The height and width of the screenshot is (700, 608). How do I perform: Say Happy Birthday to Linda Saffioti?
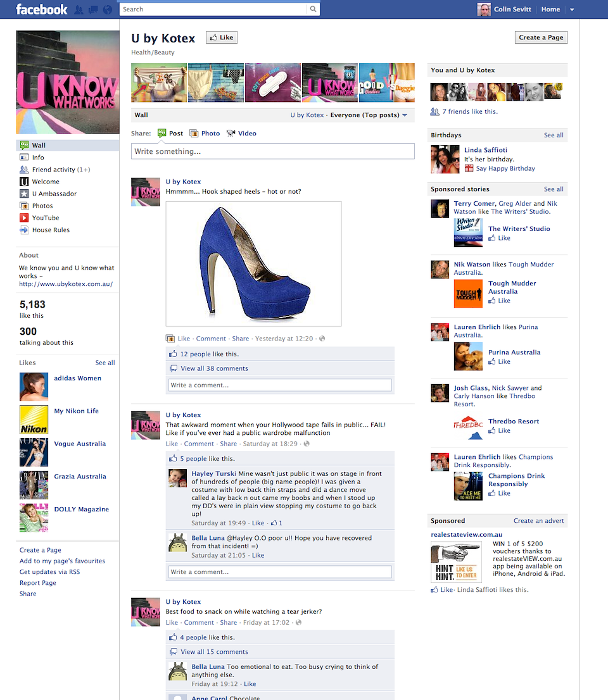pos(505,168)
